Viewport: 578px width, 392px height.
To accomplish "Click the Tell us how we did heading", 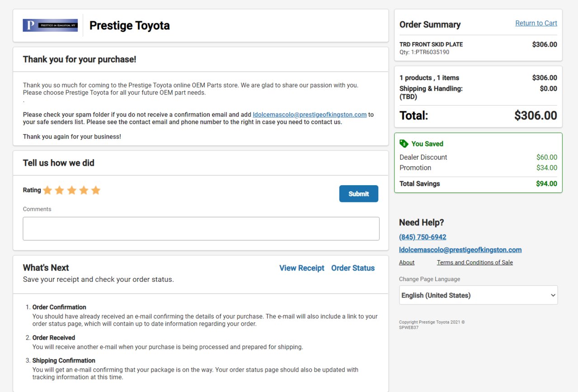I will tap(59, 163).
